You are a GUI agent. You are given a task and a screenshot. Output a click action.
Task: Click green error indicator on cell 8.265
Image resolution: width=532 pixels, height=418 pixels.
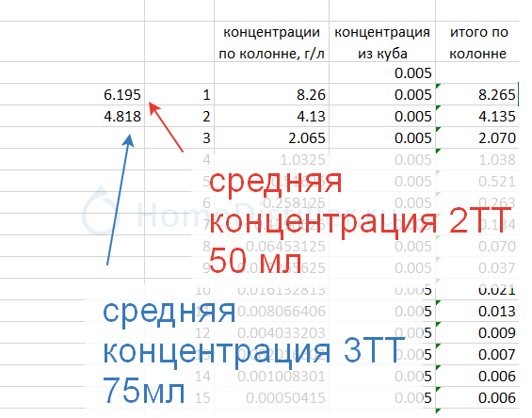tap(438, 86)
